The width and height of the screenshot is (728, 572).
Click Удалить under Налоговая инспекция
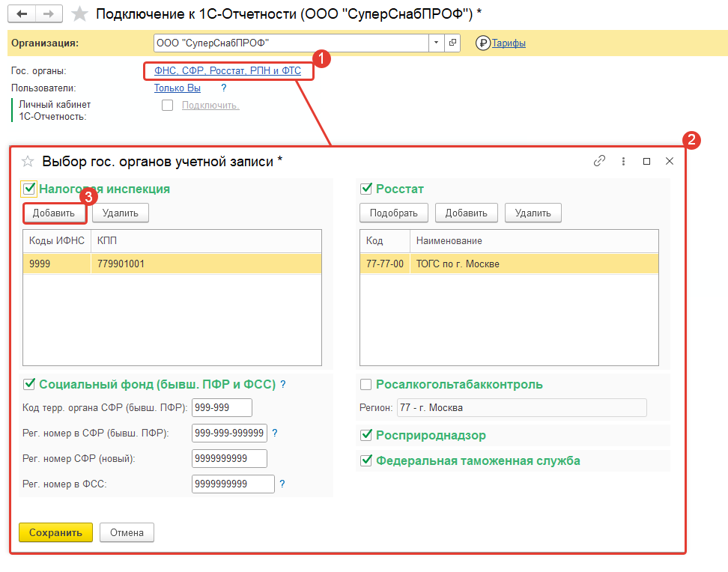121,213
